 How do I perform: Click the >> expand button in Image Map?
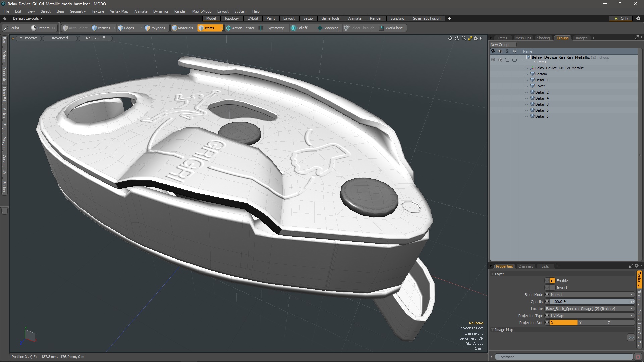tap(631, 338)
